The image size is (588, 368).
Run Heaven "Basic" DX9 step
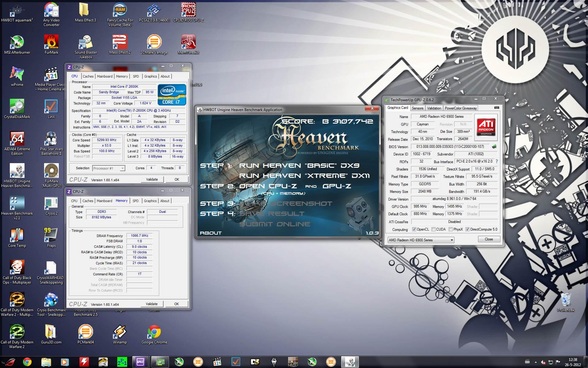click(299, 166)
